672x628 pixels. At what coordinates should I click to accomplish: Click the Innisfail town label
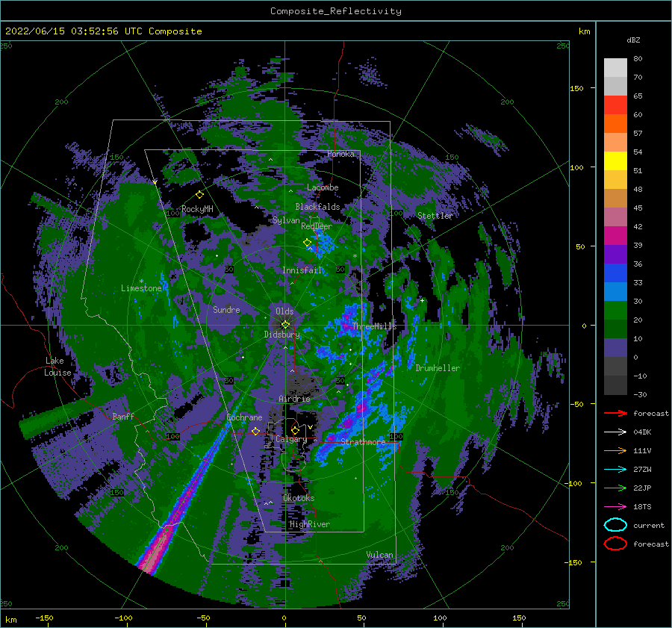tap(302, 270)
